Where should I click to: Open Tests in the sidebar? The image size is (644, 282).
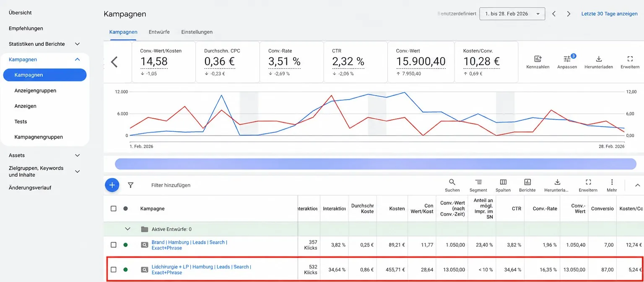pos(21,122)
